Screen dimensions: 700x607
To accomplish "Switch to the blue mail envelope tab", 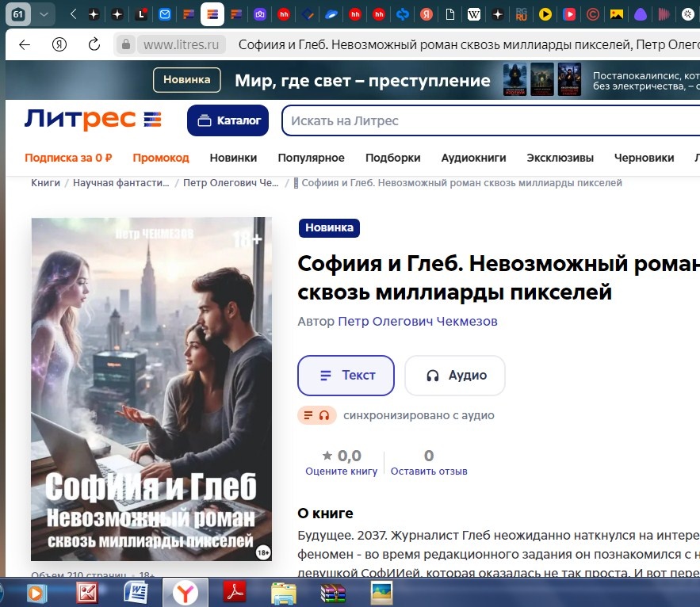I will pyautogui.click(x=165, y=14).
